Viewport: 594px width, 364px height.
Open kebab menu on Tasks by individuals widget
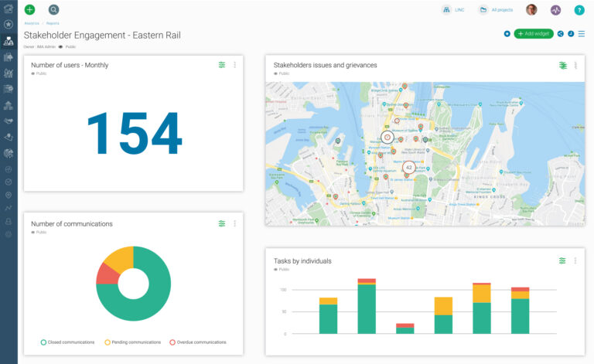click(x=575, y=261)
